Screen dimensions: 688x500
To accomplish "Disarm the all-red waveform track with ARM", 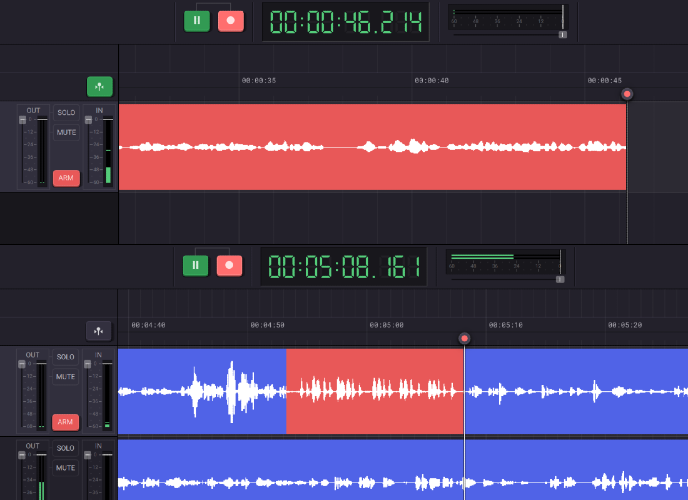I will 66,178.
